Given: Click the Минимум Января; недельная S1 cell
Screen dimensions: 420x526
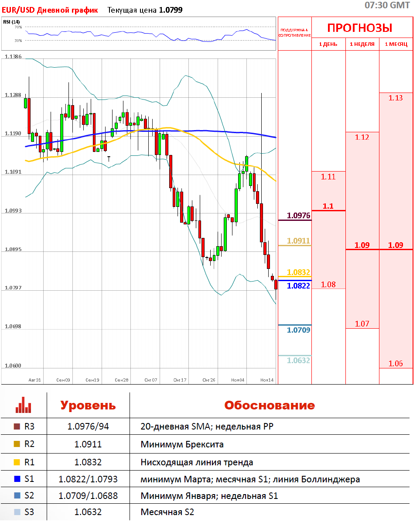Looking at the screenshot, I should click(209, 495).
